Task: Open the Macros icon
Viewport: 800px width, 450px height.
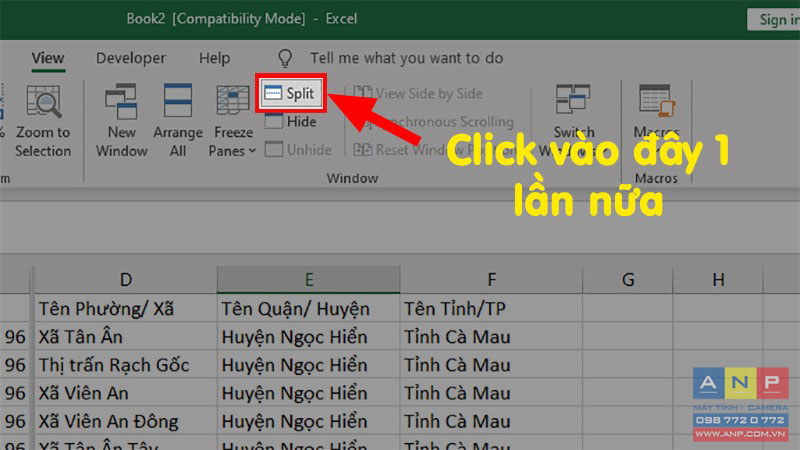Action: [x=657, y=99]
